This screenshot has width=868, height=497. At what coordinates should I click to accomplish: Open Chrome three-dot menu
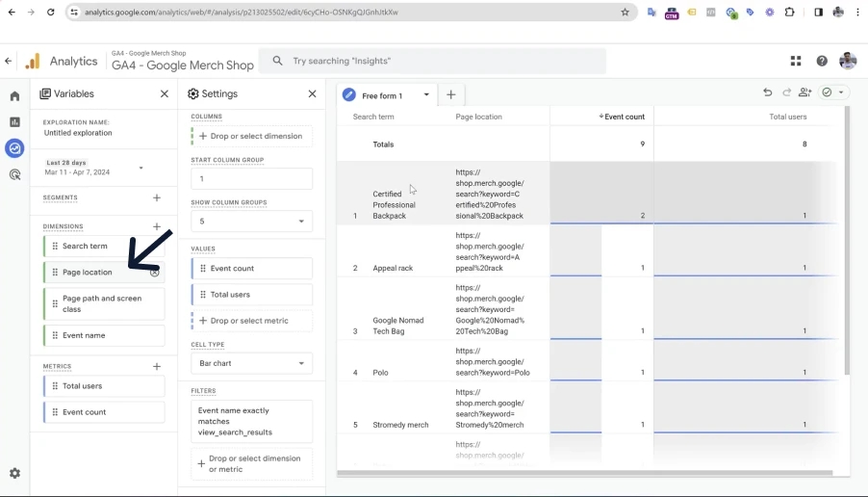[x=857, y=12]
